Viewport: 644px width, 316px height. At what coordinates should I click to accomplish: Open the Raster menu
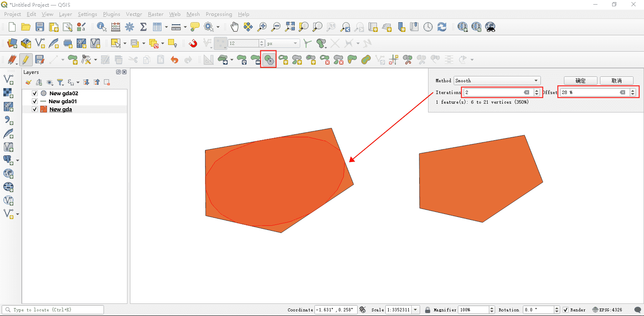coord(156,14)
